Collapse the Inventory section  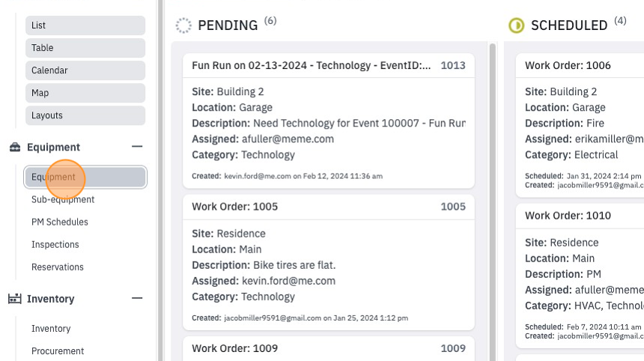(x=137, y=298)
